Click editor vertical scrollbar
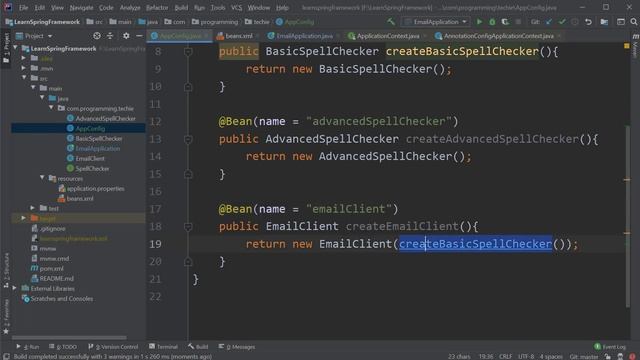 pyautogui.click(x=627, y=216)
